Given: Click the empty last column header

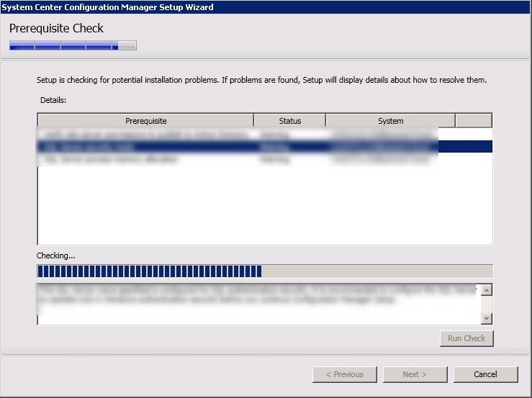Looking at the screenshot, I should coord(474,121).
